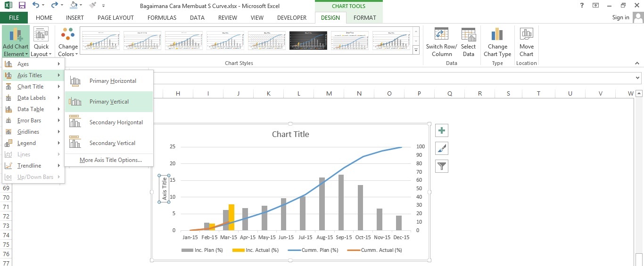Open the Quick Layout gallery
Screen dimensions: 644x266
[41, 41]
